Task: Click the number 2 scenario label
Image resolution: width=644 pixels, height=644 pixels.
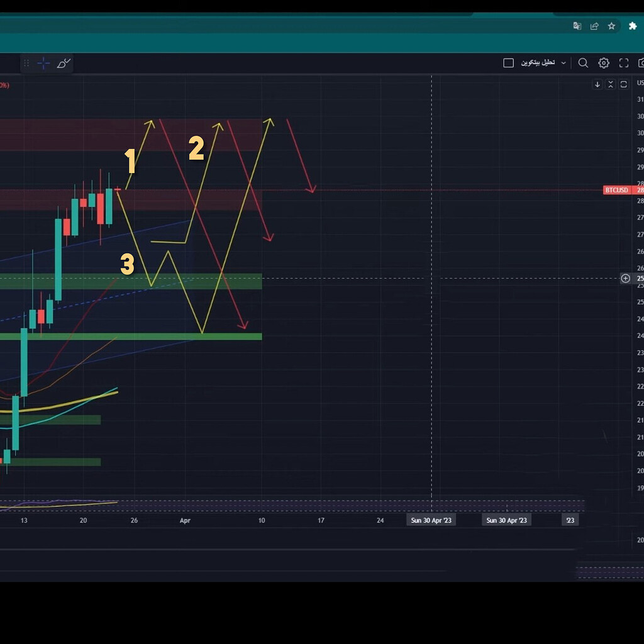Action: click(196, 149)
